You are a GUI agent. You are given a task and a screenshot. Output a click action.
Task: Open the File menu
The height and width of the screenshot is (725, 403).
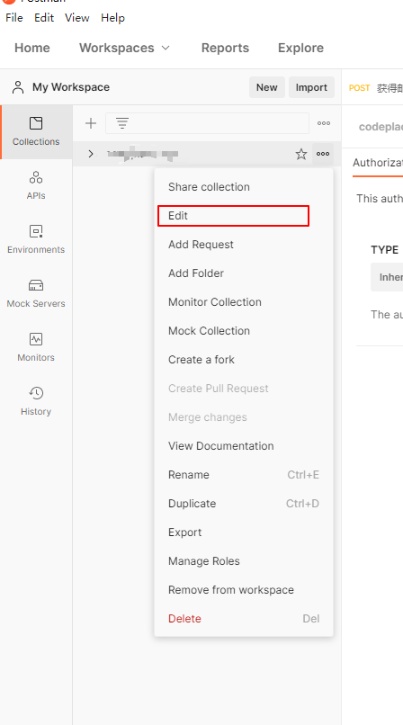[14, 18]
